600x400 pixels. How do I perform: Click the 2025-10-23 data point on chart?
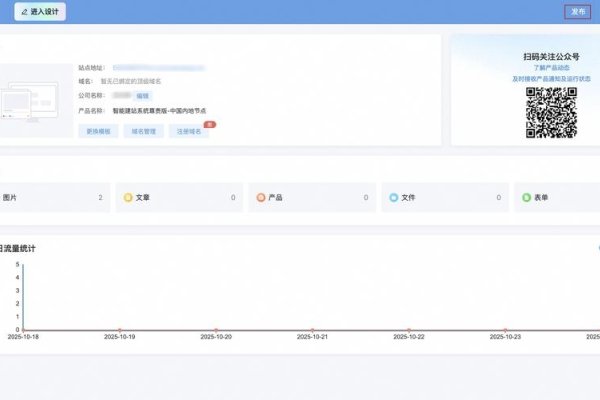[x=505, y=330]
